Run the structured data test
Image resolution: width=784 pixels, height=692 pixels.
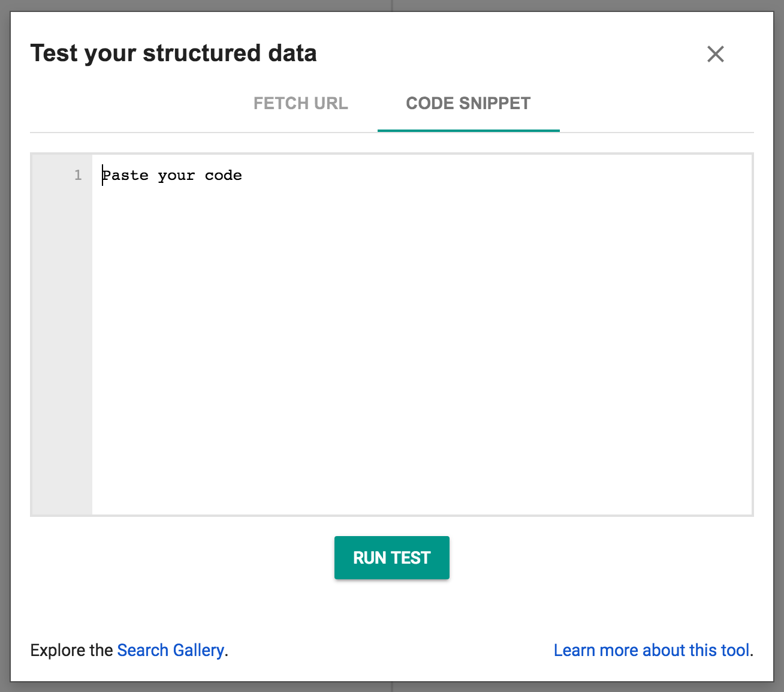391,558
